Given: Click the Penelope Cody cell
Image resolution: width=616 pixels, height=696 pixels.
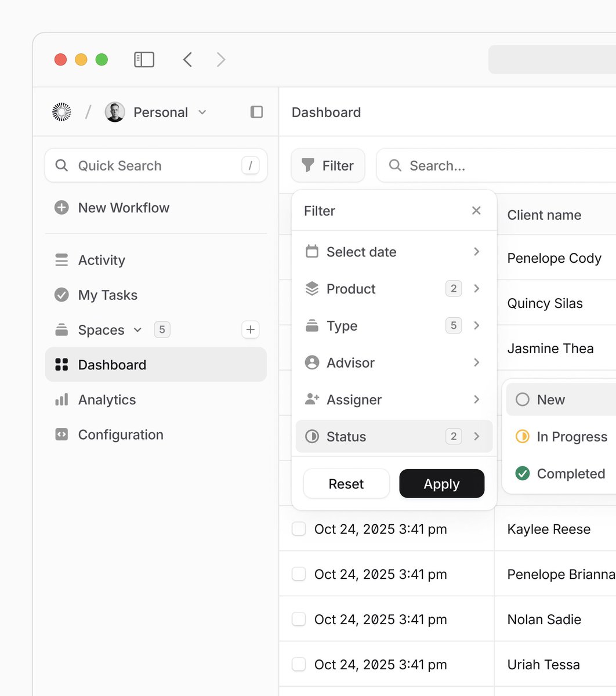Looking at the screenshot, I should click(x=554, y=258).
